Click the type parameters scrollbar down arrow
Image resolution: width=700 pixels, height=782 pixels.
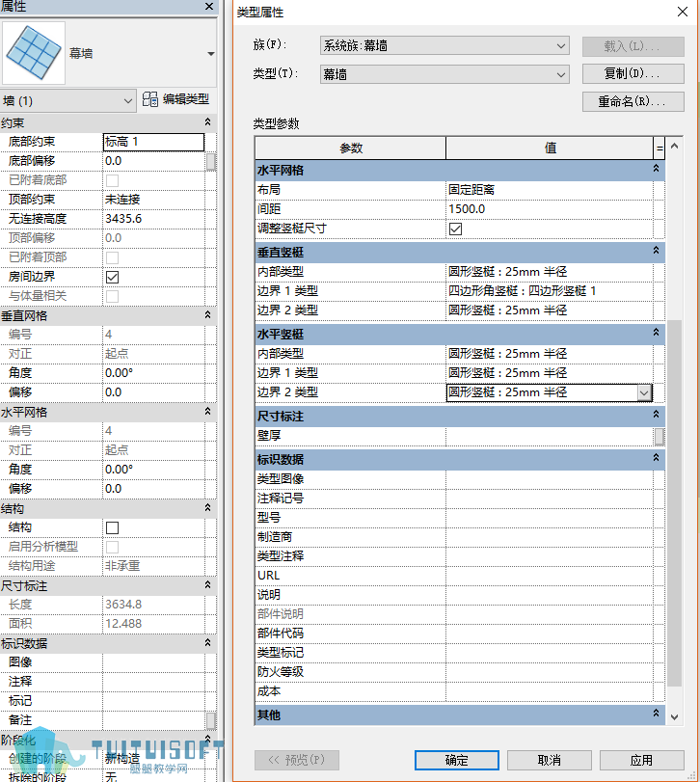pyautogui.click(x=675, y=717)
